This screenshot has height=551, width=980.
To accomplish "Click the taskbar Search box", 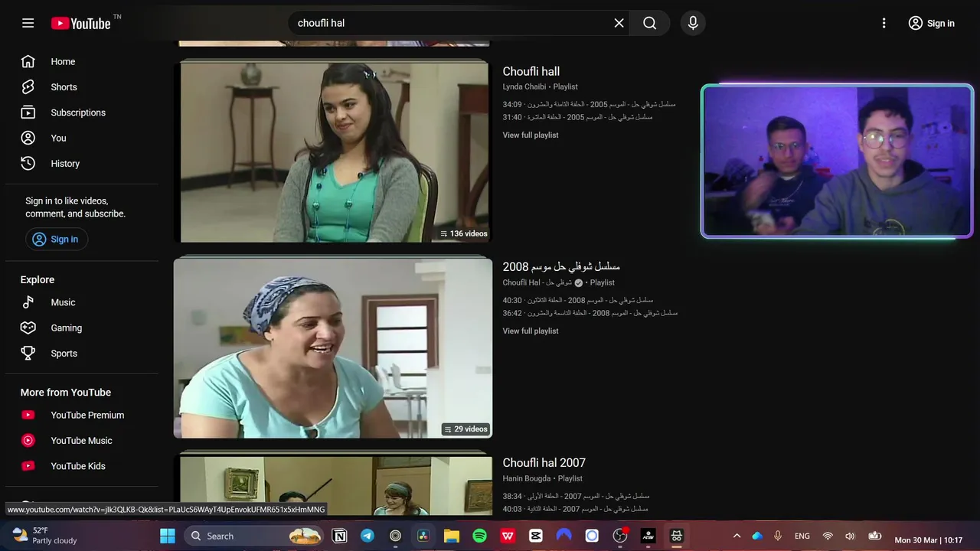I will click(255, 536).
